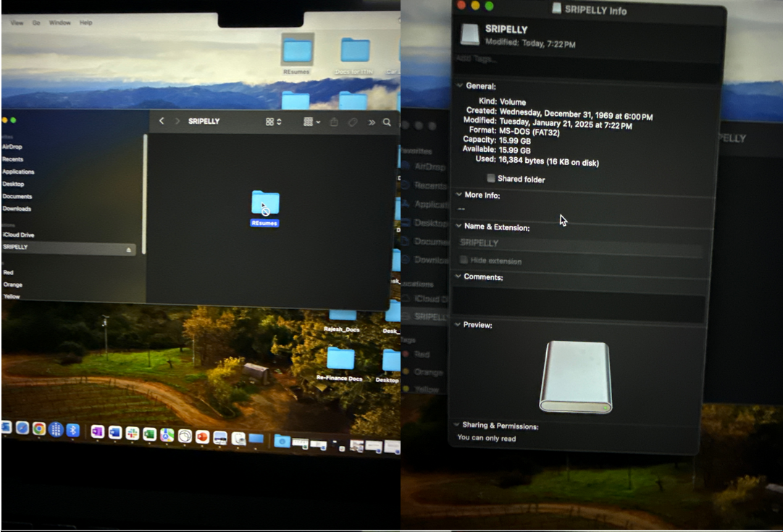Open the Help menu in menu bar
783x532 pixels.
click(x=86, y=22)
